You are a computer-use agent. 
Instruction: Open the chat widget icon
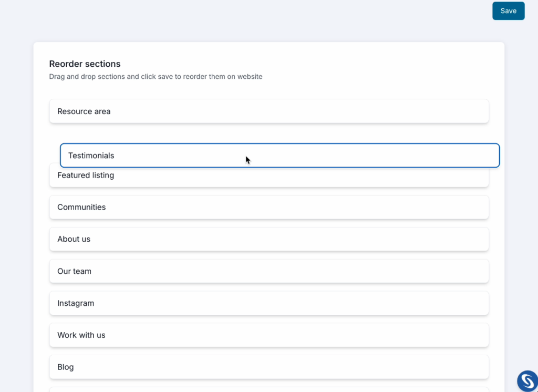[x=527, y=381]
